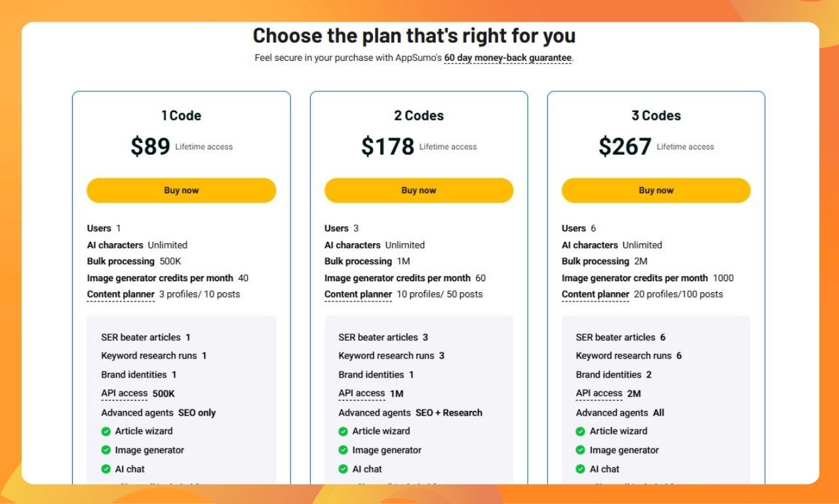The height and width of the screenshot is (504, 839).
Task: Click the green checkmark beside AI chat in 1 Code plan
Action: tap(106, 469)
